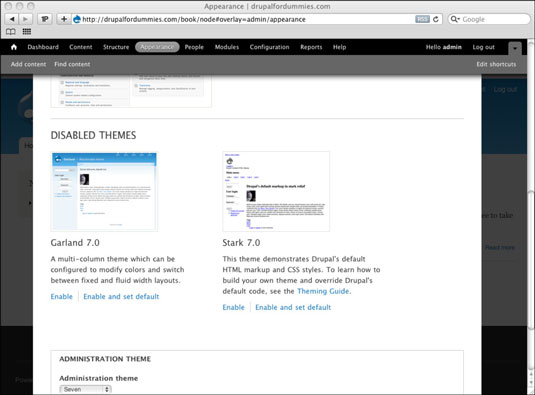Click the Hello admin account link
The image size is (535, 395).
click(x=444, y=47)
